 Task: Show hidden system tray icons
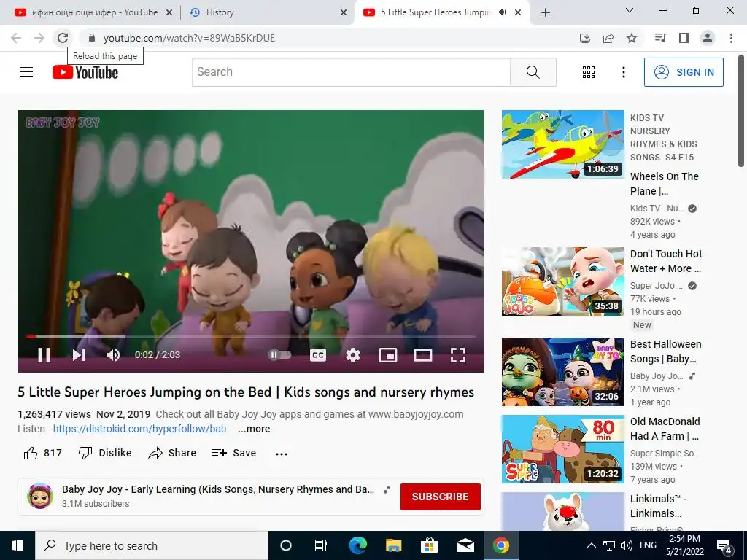point(591,545)
